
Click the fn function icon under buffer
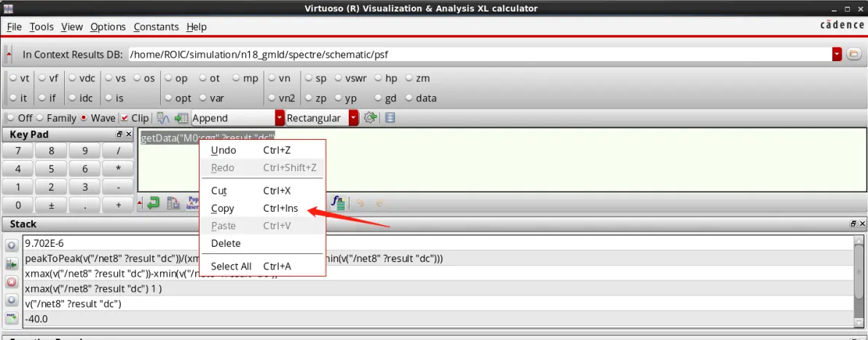(338, 203)
